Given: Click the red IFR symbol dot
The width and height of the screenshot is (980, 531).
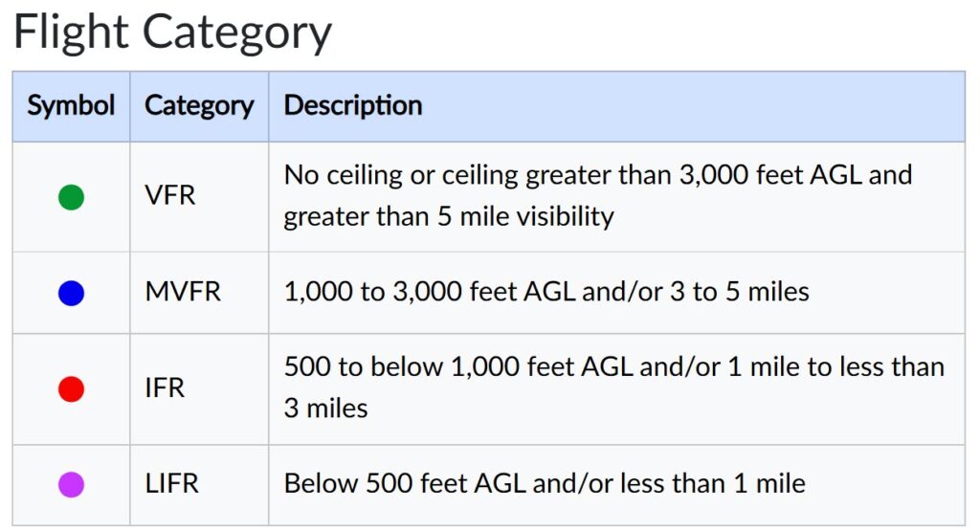Looking at the screenshot, I should pos(71,389).
